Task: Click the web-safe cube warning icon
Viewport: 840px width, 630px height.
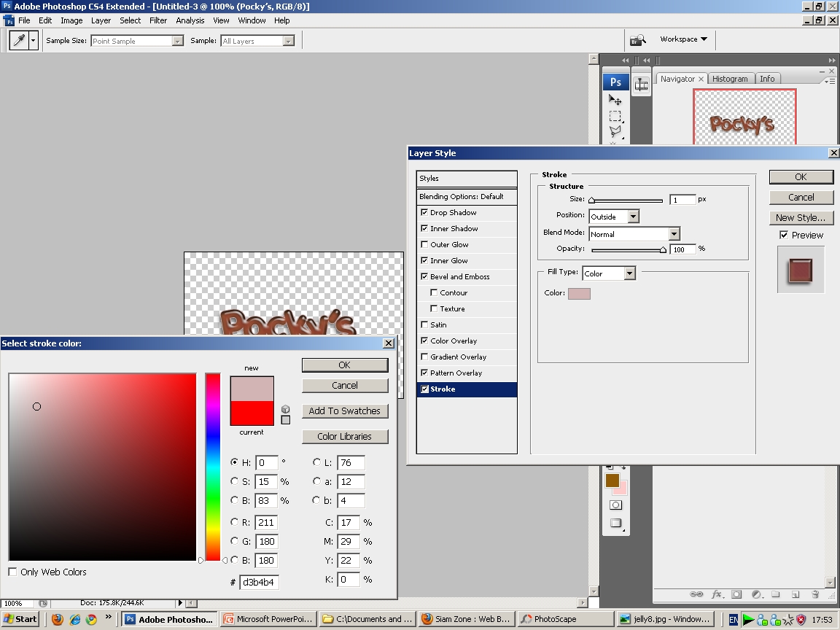Action: (286, 409)
